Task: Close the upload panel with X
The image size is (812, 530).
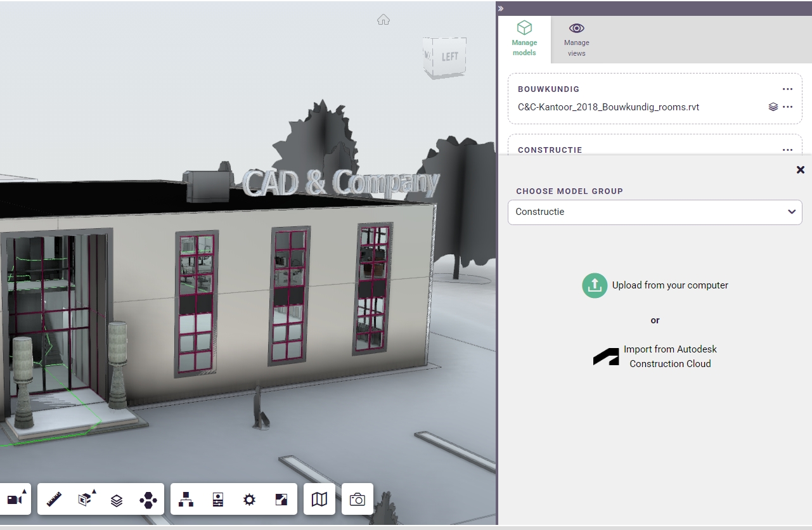Action: pos(801,169)
